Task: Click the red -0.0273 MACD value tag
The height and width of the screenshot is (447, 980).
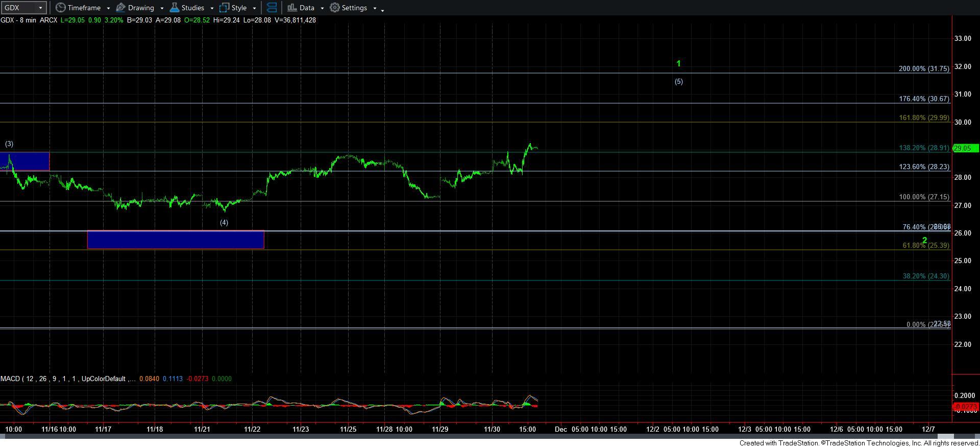Action: tap(966, 407)
